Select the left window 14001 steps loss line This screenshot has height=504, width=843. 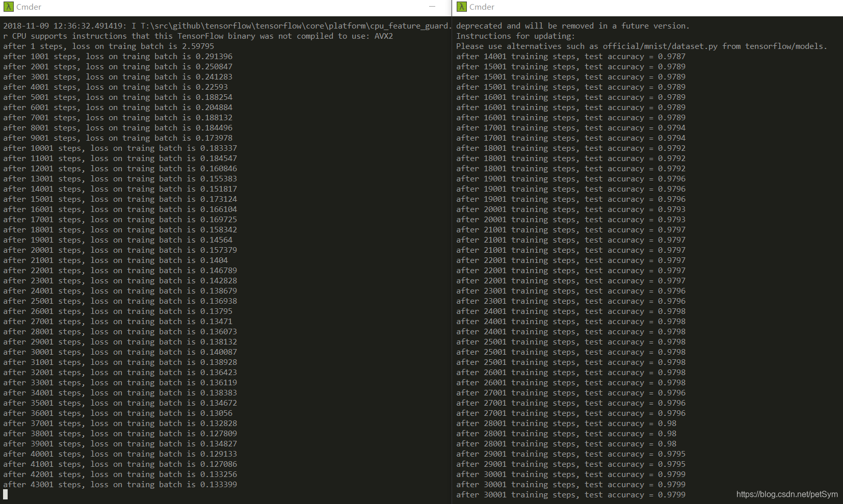tap(120, 189)
